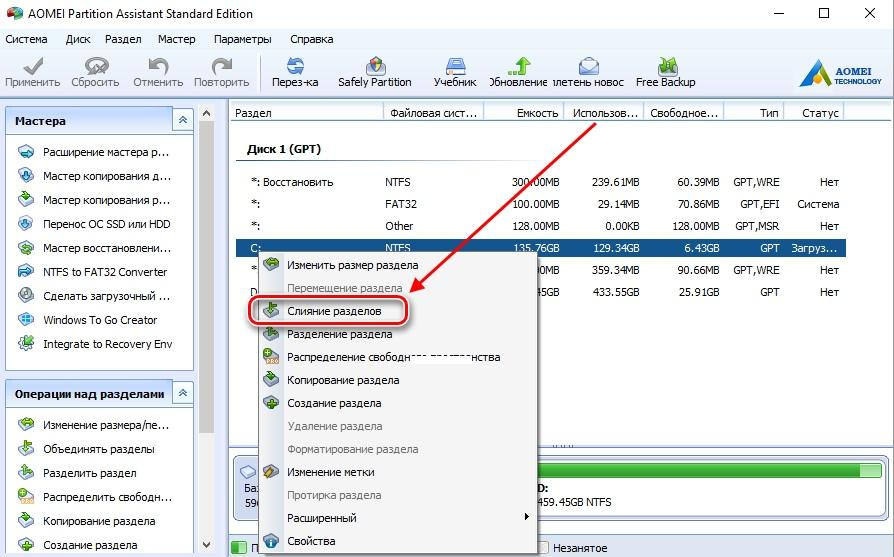Viewport: 894px width, 557px height.
Task: Open the Учебник tutorial icon
Action: 455,66
